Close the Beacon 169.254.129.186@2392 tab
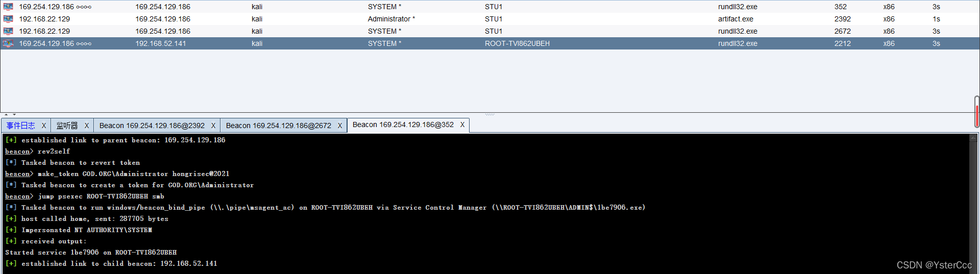Screen dimensions: 980x274 point(213,126)
